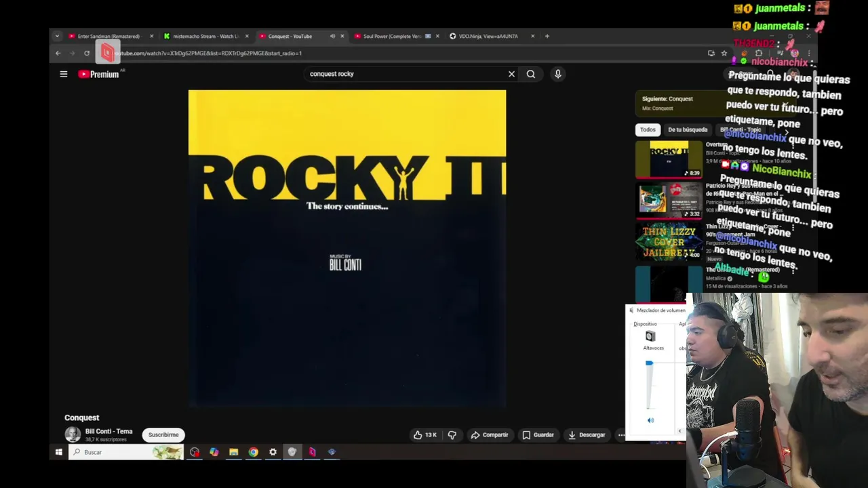
Task: Open the YouTube hamburger guide menu
Action: [x=64, y=74]
